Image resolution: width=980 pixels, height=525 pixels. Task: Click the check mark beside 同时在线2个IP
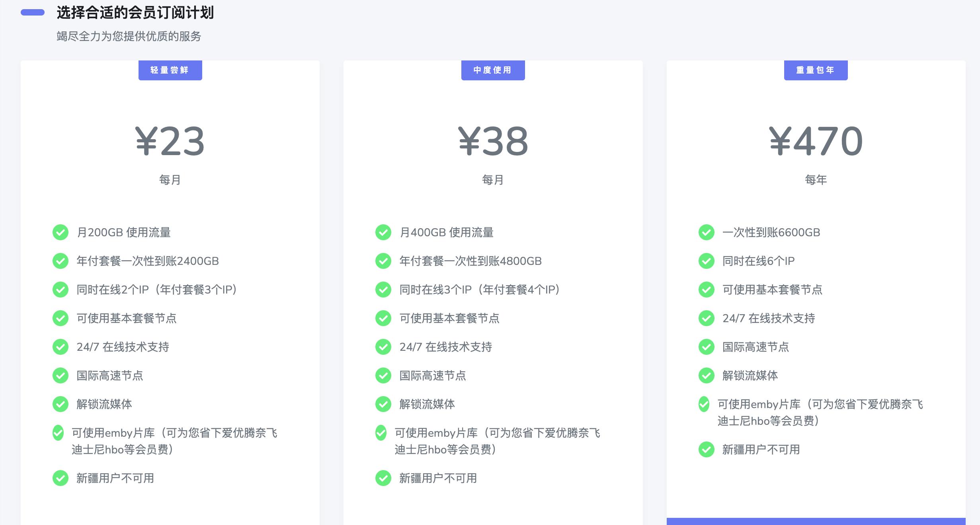pyautogui.click(x=61, y=290)
